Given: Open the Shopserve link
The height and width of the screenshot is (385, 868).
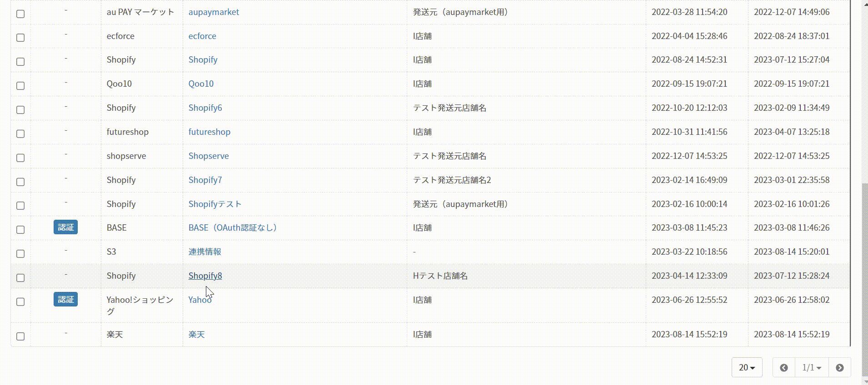Looking at the screenshot, I should (x=209, y=156).
